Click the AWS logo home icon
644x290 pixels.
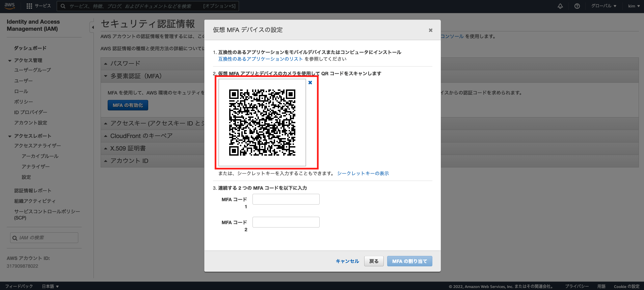coord(9,6)
